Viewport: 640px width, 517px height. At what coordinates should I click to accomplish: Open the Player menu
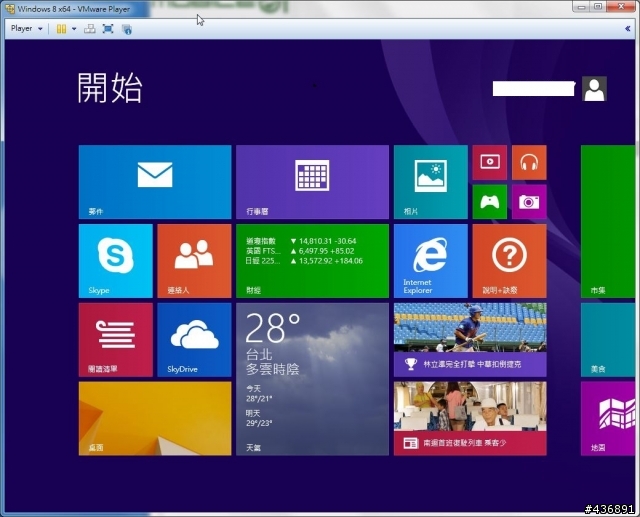pos(26,29)
